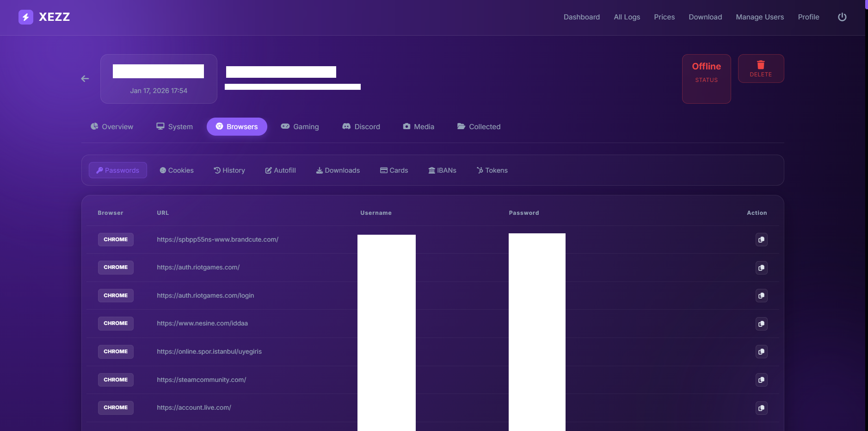The width and height of the screenshot is (868, 431).
Task: Click the power icon in the top bar
Action: 842,17
